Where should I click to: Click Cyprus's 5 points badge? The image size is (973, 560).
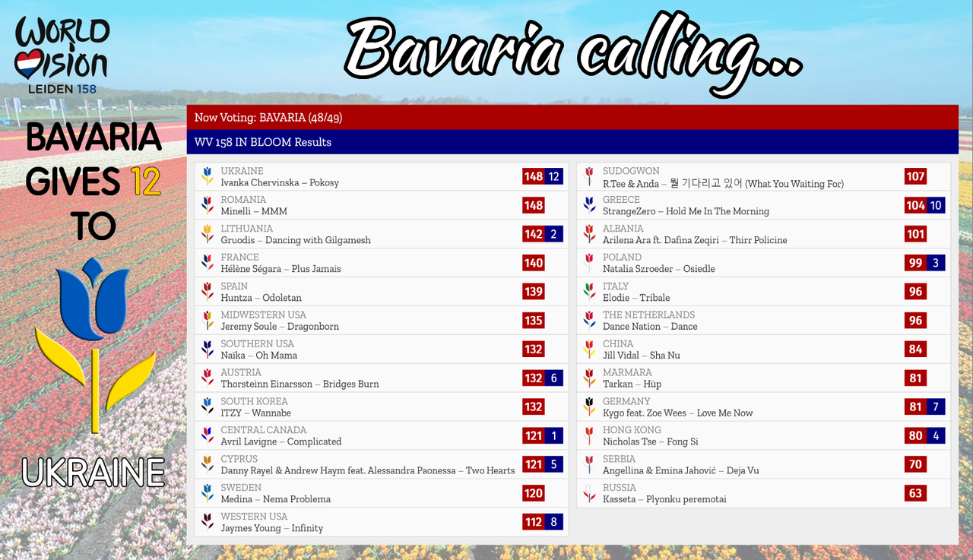tap(554, 464)
